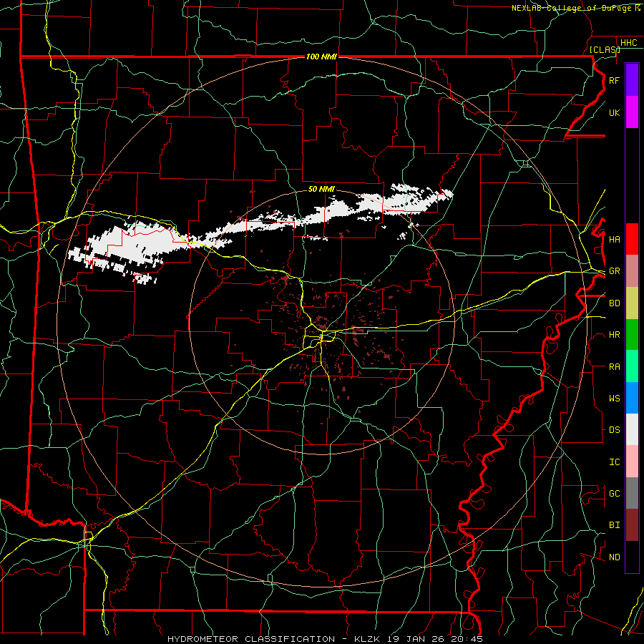The image size is (644, 644).
Task: Select the BI legend label
Action: coord(614,525)
